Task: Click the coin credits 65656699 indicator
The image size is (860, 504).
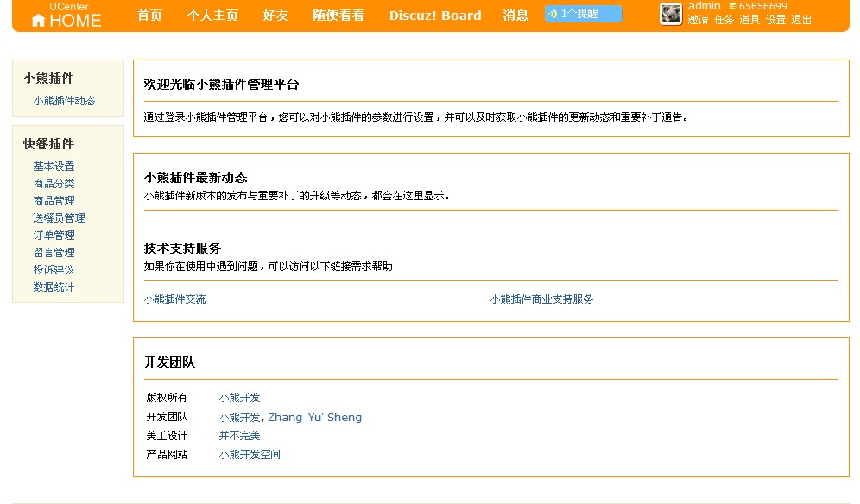Action: 758,6
